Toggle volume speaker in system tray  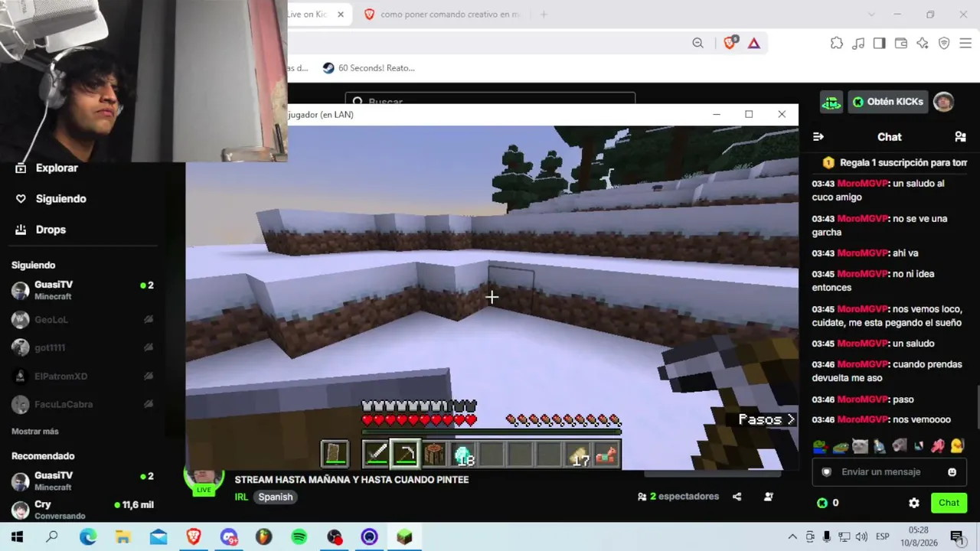click(x=861, y=537)
